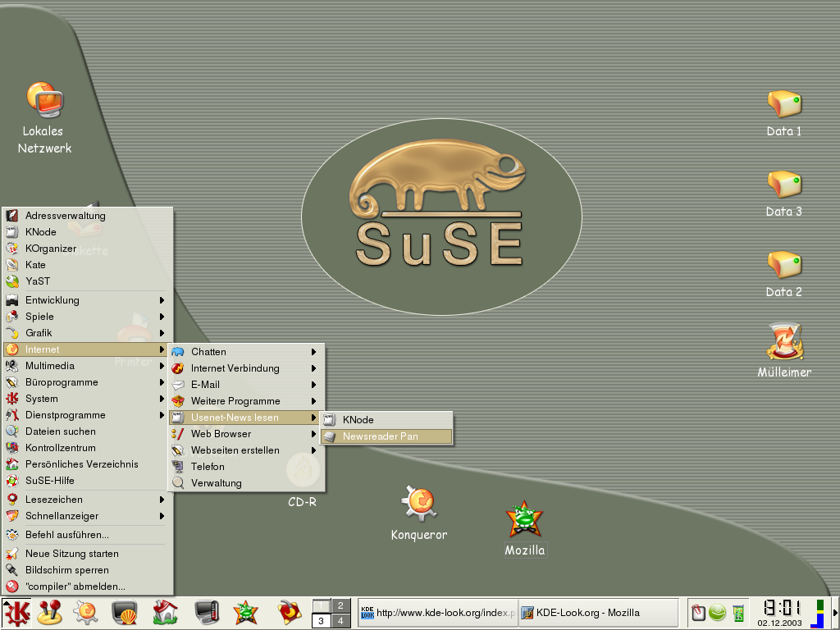
Task: Expand the Grafik submenu
Action: coord(88,333)
